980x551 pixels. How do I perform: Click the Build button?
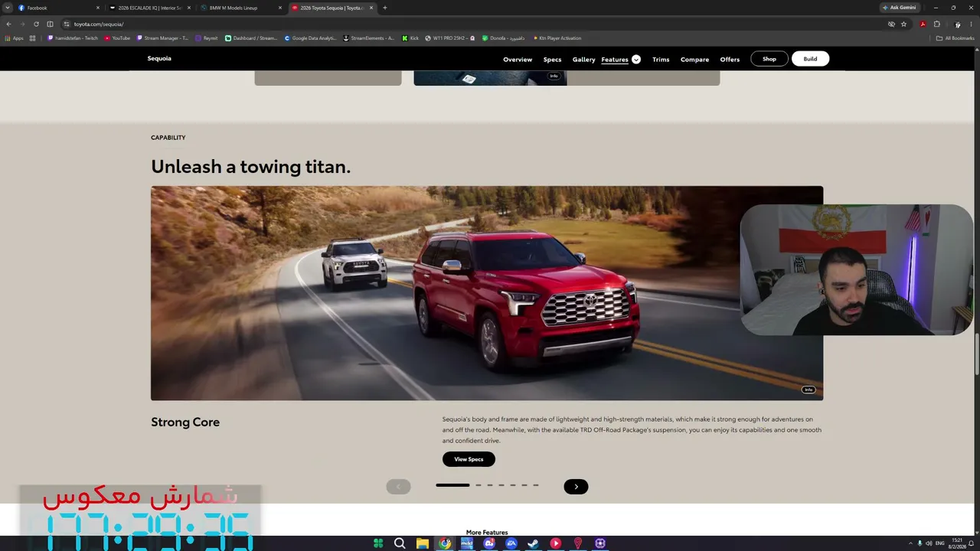(810, 59)
